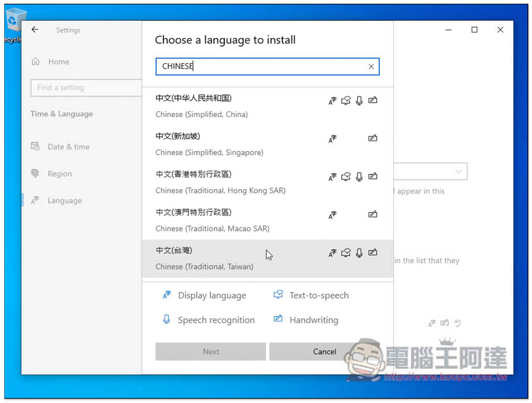
Task: Click the speech recognition microphone icon for Taiwan
Action: click(x=359, y=253)
